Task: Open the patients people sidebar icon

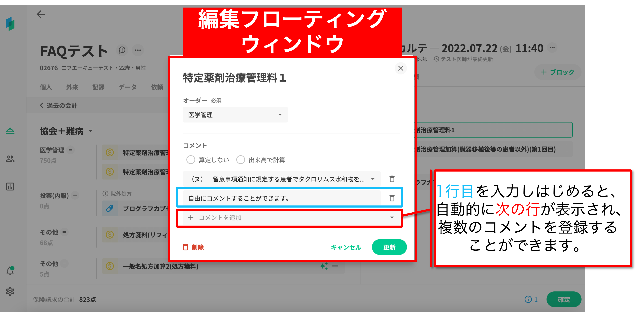Action: (x=10, y=159)
